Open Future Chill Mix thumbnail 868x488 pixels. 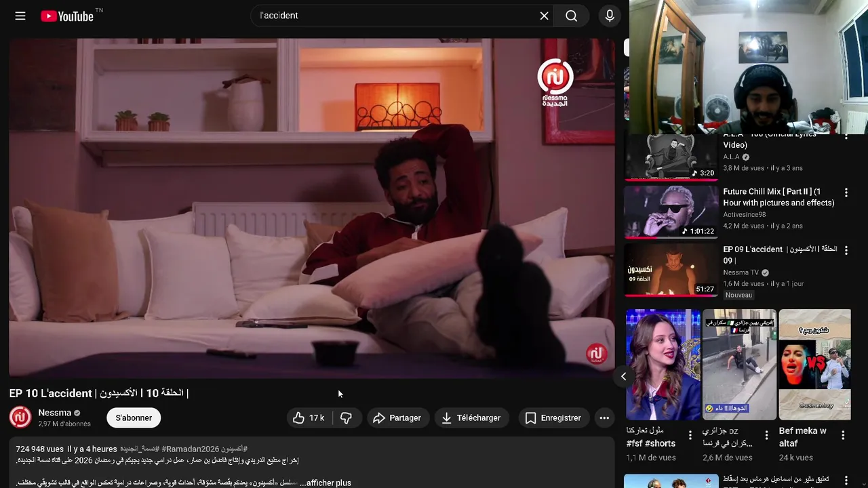(x=671, y=212)
